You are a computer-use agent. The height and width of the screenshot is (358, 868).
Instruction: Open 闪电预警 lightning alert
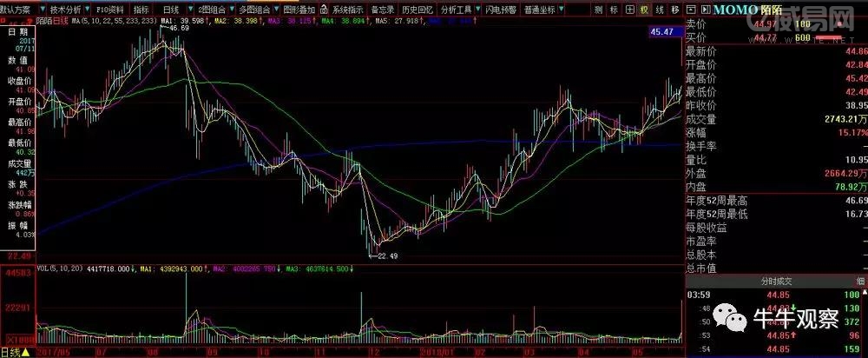[x=501, y=10]
